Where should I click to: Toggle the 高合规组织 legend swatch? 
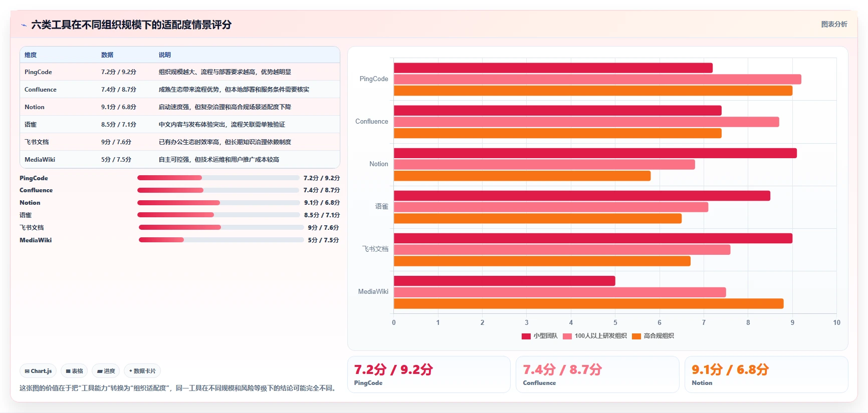[636, 336]
